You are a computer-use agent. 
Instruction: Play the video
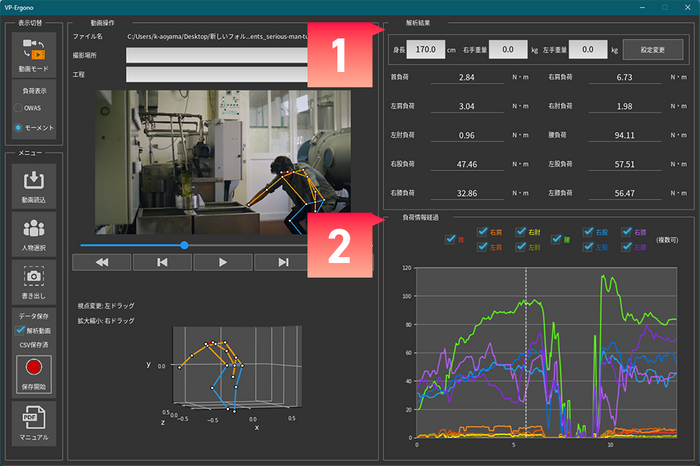[222, 262]
